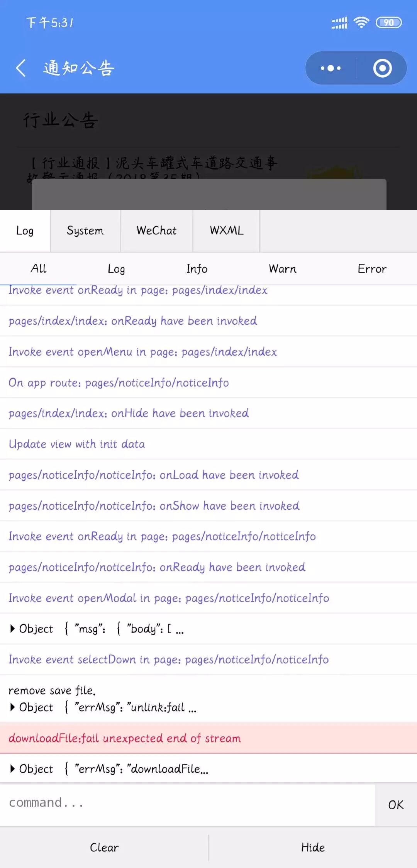Select "Update view with init data" log line
Screen dimensions: 417x868
tap(208, 444)
